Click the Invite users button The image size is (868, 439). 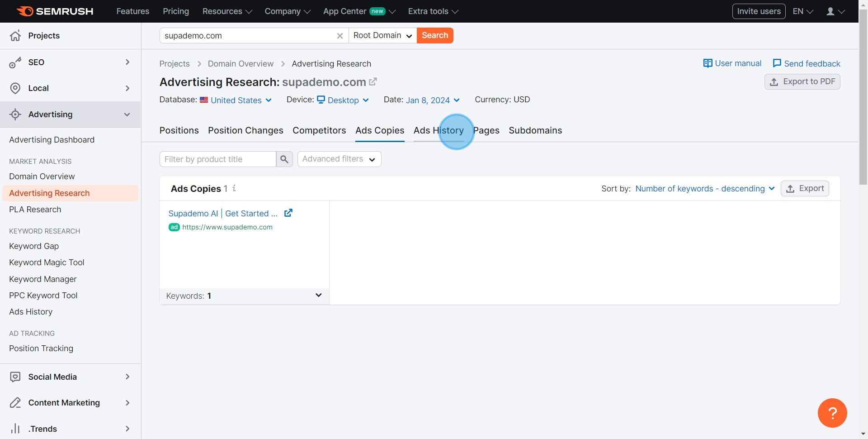coord(759,11)
